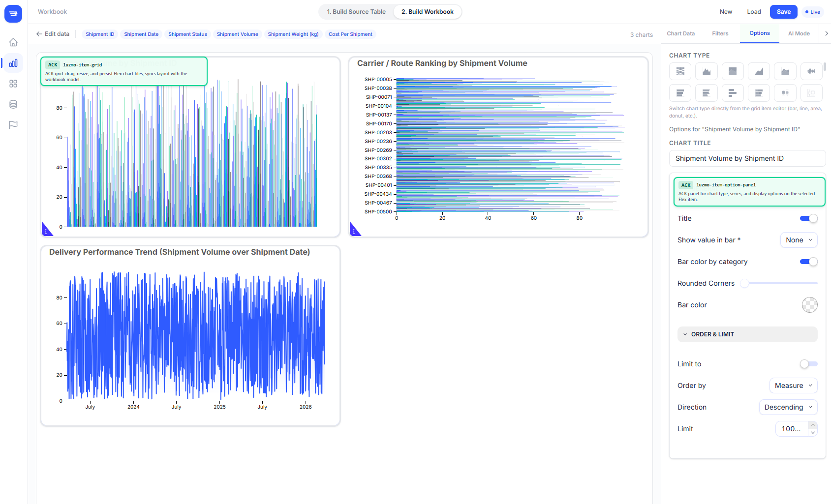The height and width of the screenshot is (504, 831).
Task: Click the Chart Title input field
Action: pos(747,158)
